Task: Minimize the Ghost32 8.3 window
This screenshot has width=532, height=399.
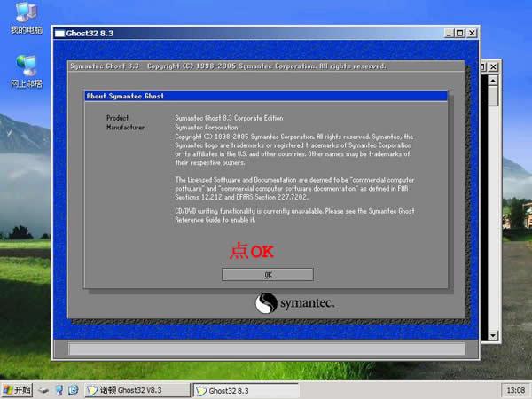Action: click(449, 34)
